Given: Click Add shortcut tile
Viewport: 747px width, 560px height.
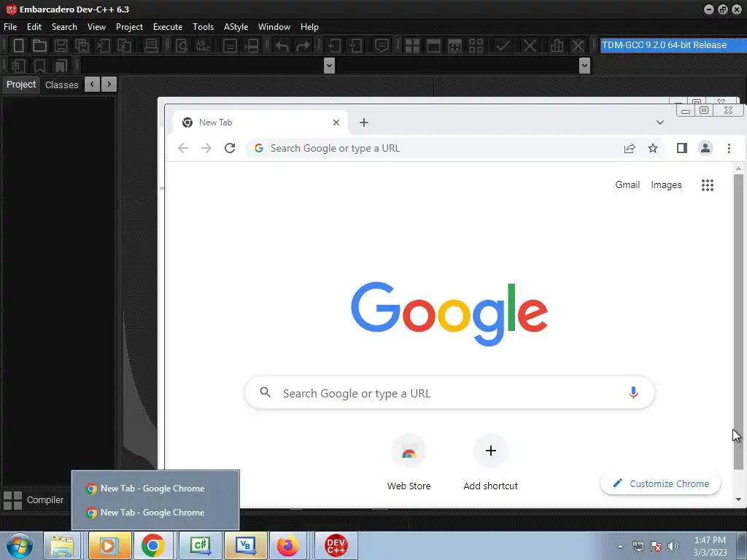Looking at the screenshot, I should [x=491, y=462].
